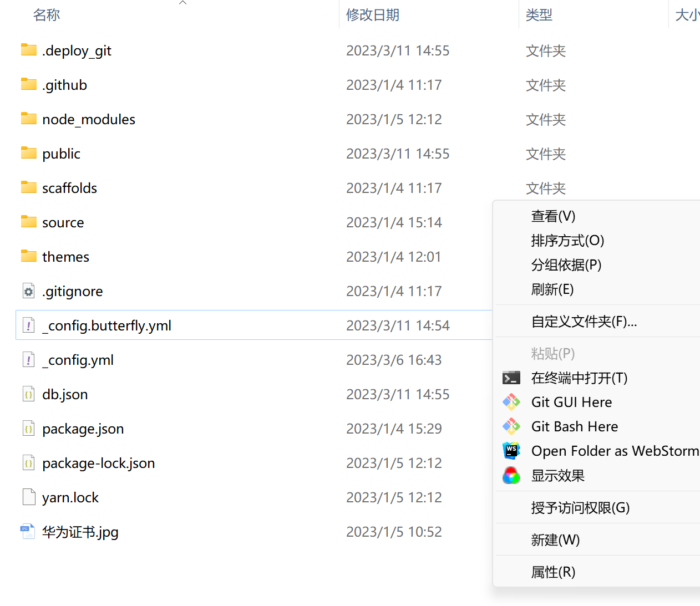Select the node_modules folder icon
The height and width of the screenshot is (606, 700).
pyautogui.click(x=29, y=119)
